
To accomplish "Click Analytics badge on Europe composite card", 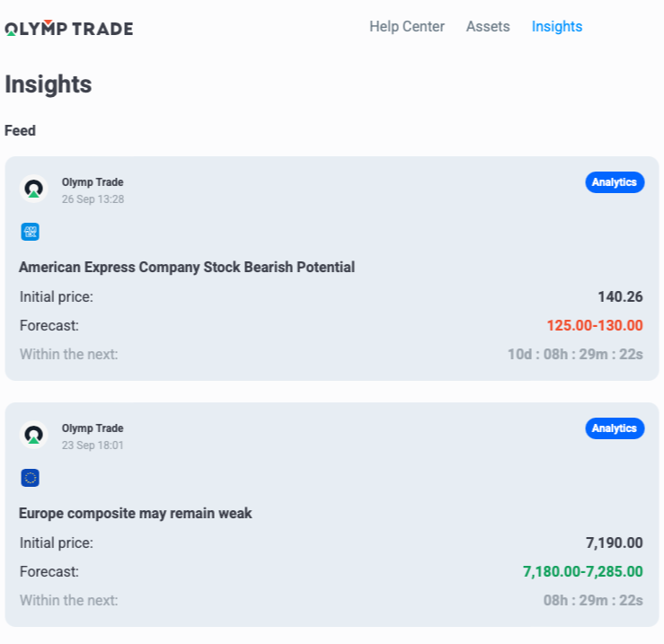I will 615,428.
